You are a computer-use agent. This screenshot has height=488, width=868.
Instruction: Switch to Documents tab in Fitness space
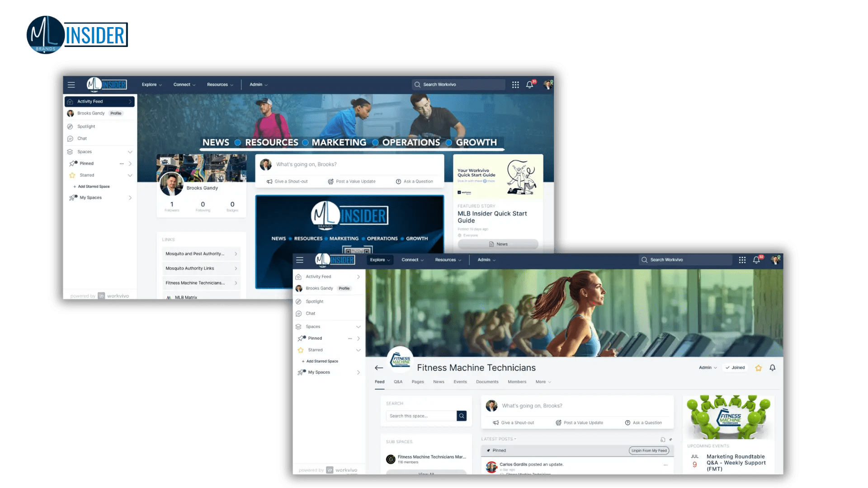[487, 382]
